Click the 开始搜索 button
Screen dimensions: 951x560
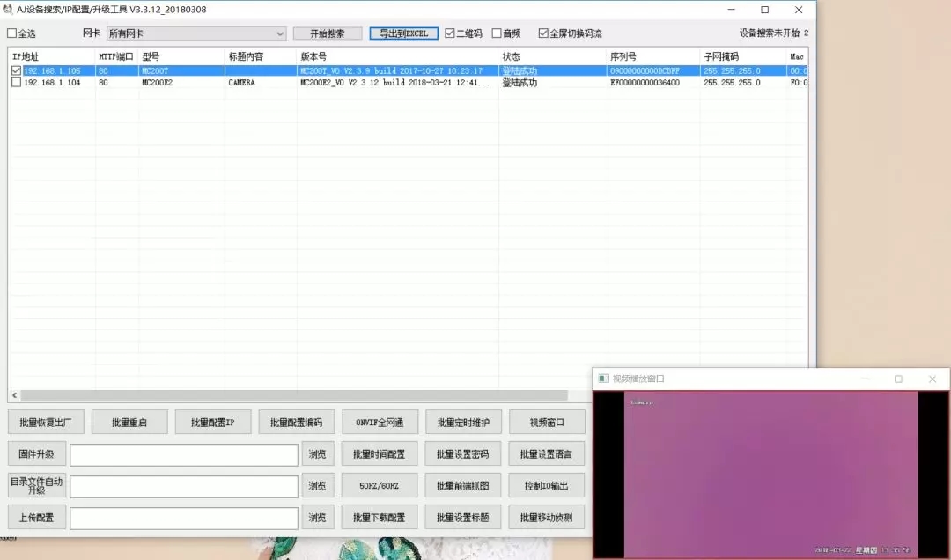click(x=328, y=33)
